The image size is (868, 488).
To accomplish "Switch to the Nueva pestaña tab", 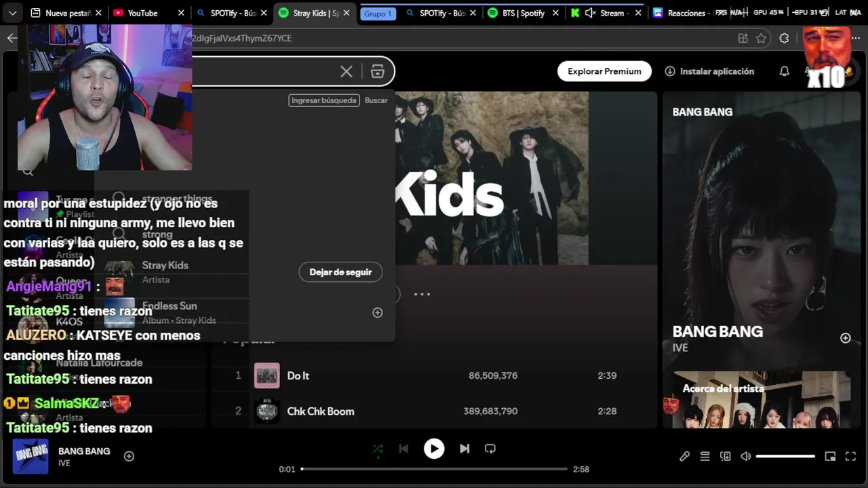I will [x=66, y=13].
